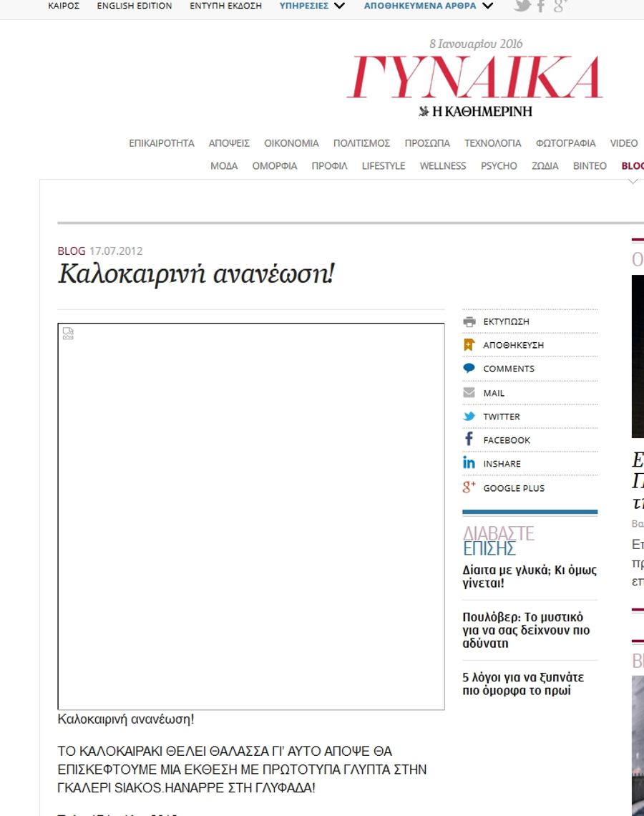The height and width of the screenshot is (816, 644).
Task: Click the print icon next to ΕΚΤΥΠΩΣΗ
Action: [x=469, y=321]
